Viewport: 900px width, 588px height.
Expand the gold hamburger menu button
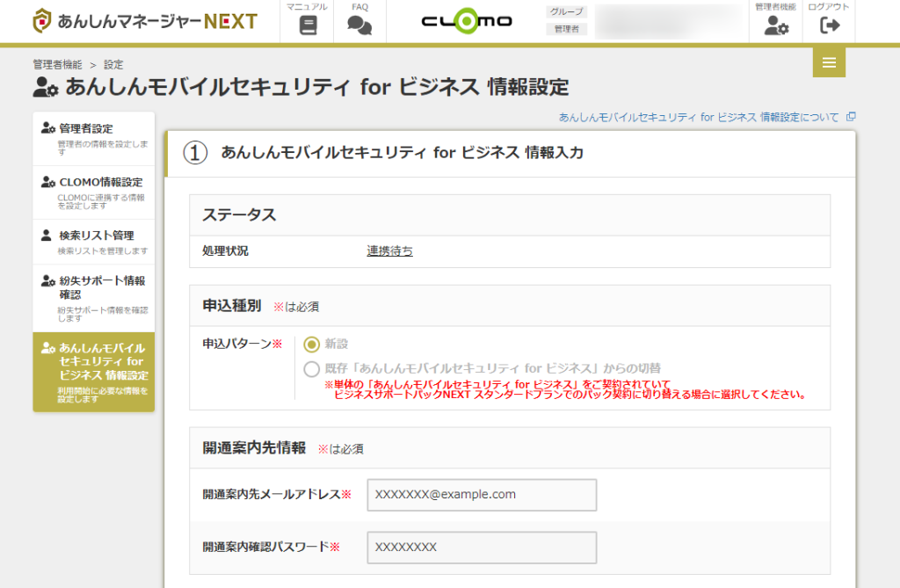829,62
